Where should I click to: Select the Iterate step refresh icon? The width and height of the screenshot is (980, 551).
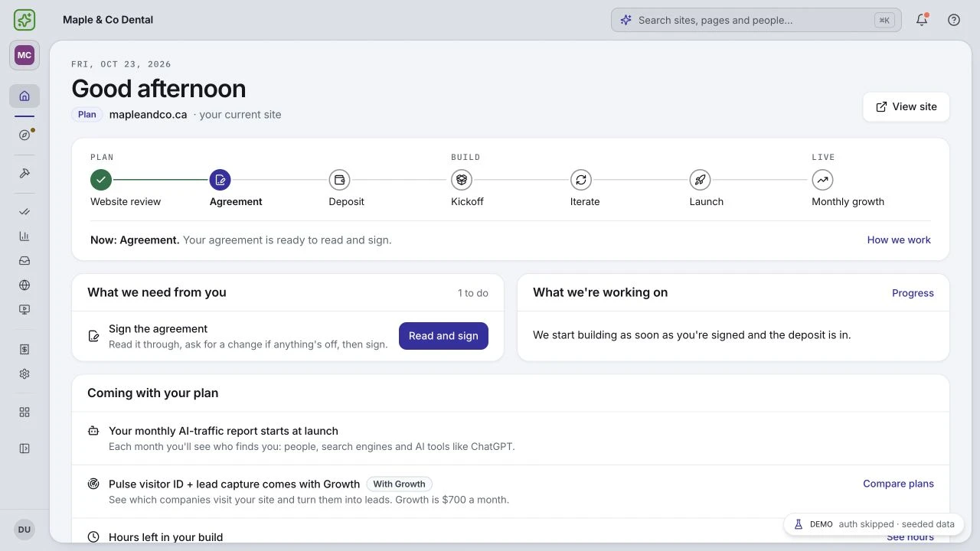(581, 180)
